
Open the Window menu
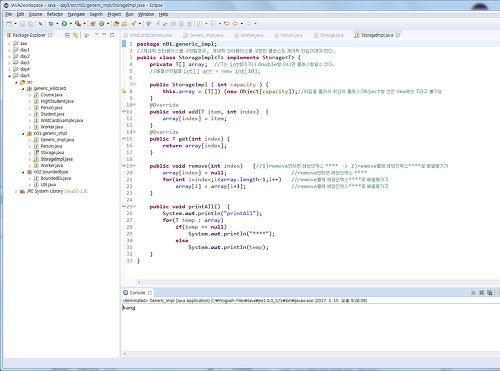[146, 14]
